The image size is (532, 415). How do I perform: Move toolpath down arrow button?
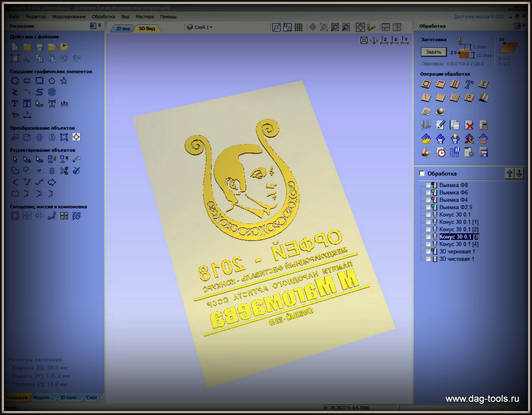coord(519,174)
